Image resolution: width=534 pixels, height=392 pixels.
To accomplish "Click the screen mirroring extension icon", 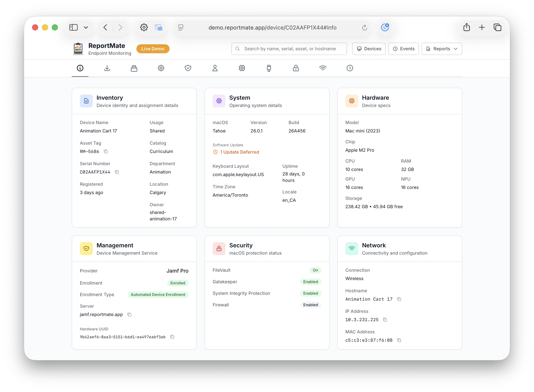I will (x=158, y=28).
